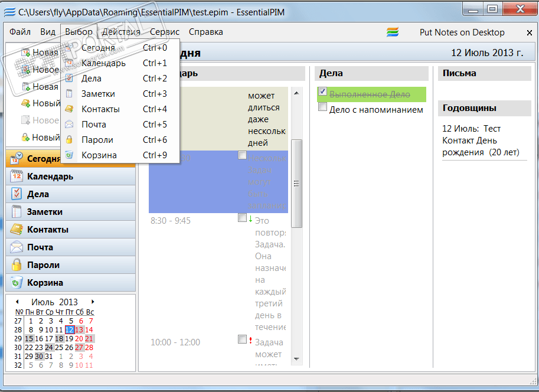The image size is (539, 392).
Task: Click the 8:30 - 9:45 time label
Action: 171,220
